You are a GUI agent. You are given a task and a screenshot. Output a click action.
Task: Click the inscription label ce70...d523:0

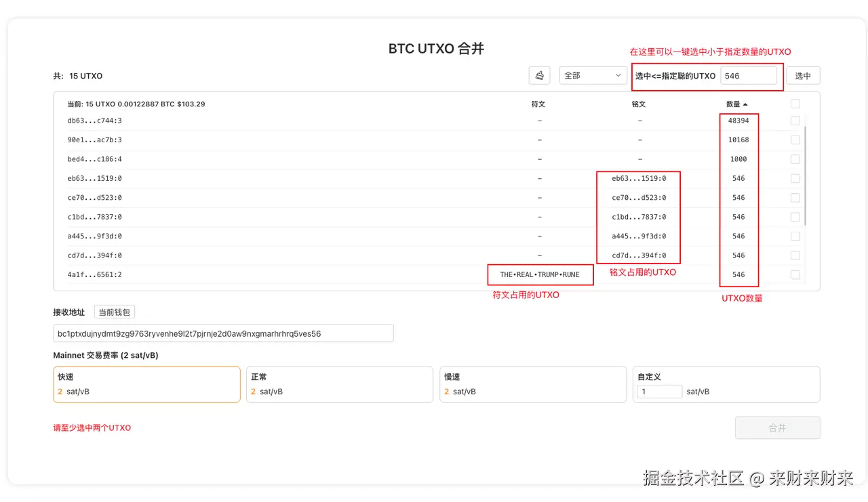(x=638, y=197)
